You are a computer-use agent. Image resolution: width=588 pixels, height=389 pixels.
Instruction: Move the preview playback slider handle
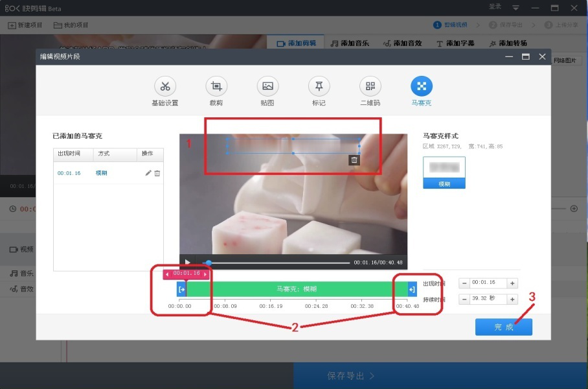[209, 263]
